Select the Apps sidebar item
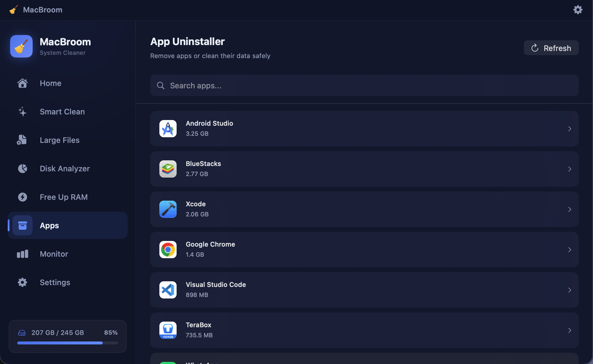The image size is (593, 364). (68, 225)
